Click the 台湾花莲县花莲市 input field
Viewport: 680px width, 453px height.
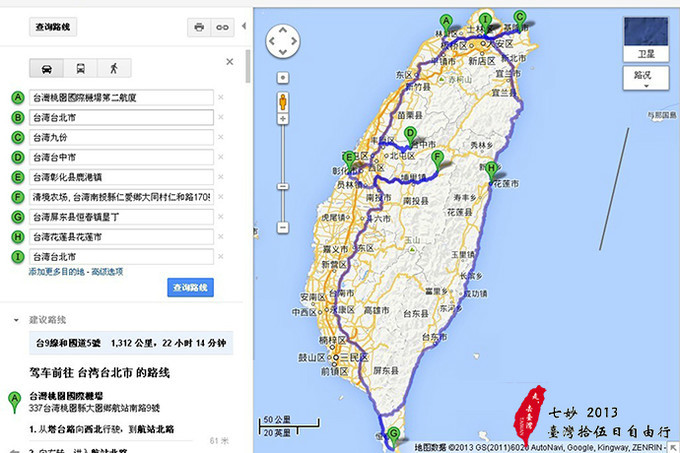[121, 237]
